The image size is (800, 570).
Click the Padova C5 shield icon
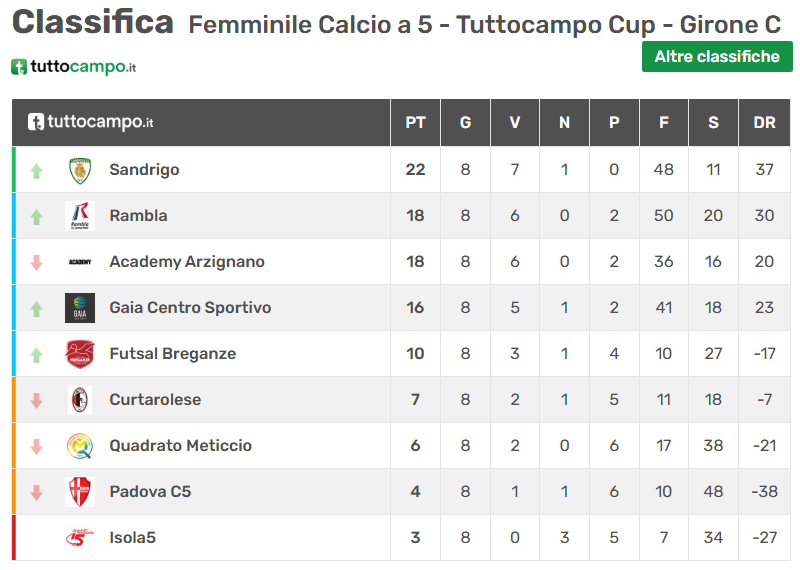pos(80,492)
